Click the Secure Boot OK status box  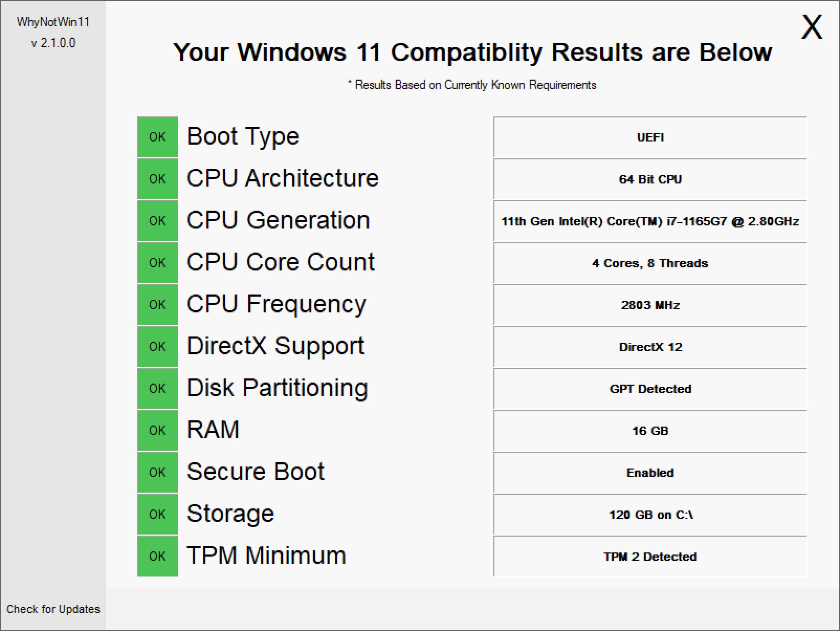coord(157,472)
